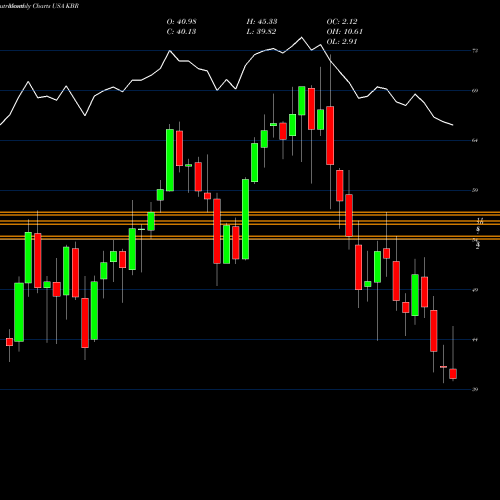
Task: Select the open value O: 40.98
Action: tap(181, 22)
